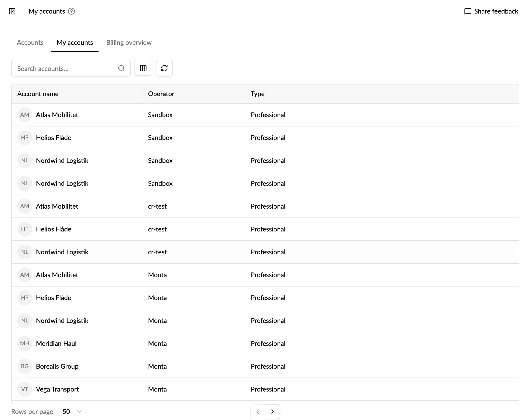
Task: Click Sandbox operator for Helios Flåde
Action: tap(160, 137)
